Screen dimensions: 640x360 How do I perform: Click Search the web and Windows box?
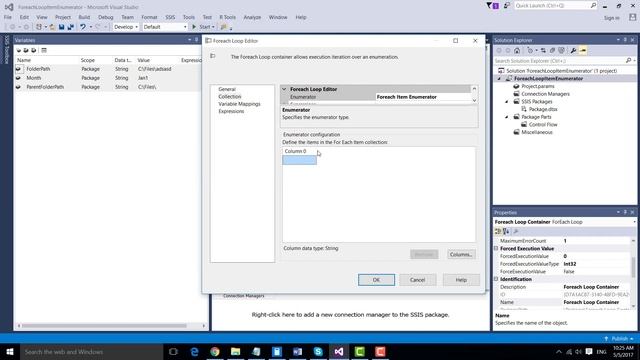tap(91, 352)
